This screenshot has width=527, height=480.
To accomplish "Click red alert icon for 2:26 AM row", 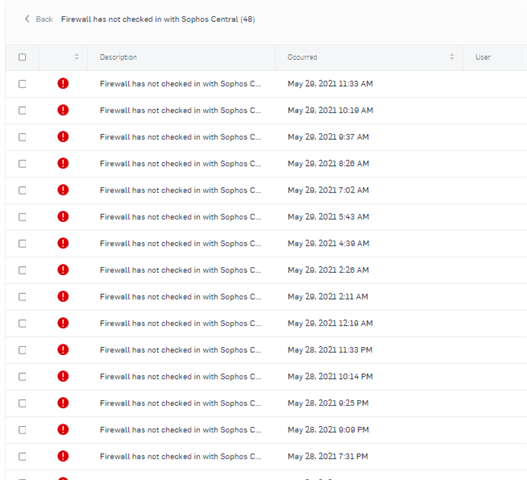I will click(63, 270).
